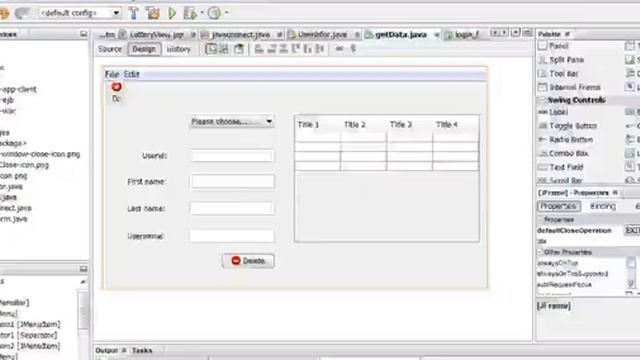Close the getData.java tab
Image resolution: width=640 pixels, height=360 pixels.
tap(436, 35)
